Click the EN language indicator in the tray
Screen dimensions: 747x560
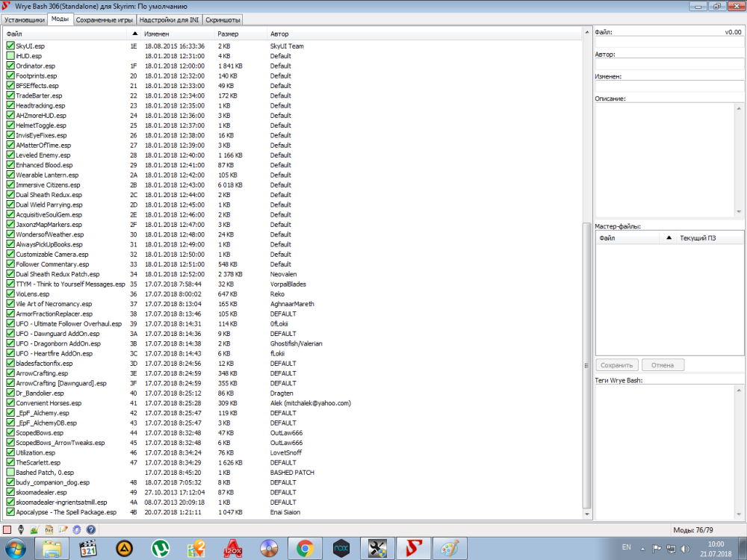627,547
